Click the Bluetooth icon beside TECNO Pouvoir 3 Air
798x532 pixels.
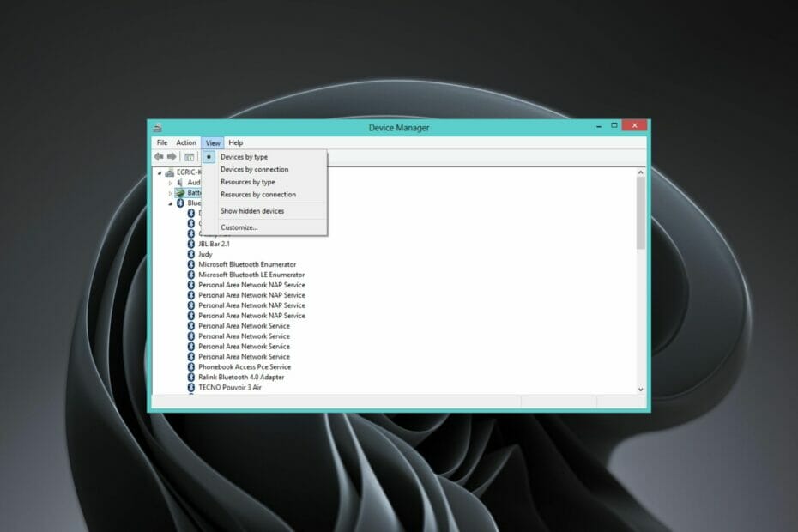pos(191,388)
